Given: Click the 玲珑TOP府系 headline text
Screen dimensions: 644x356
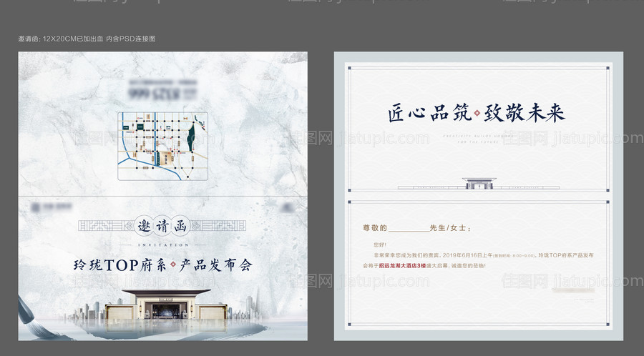Looking at the screenshot, I should tap(119, 266).
